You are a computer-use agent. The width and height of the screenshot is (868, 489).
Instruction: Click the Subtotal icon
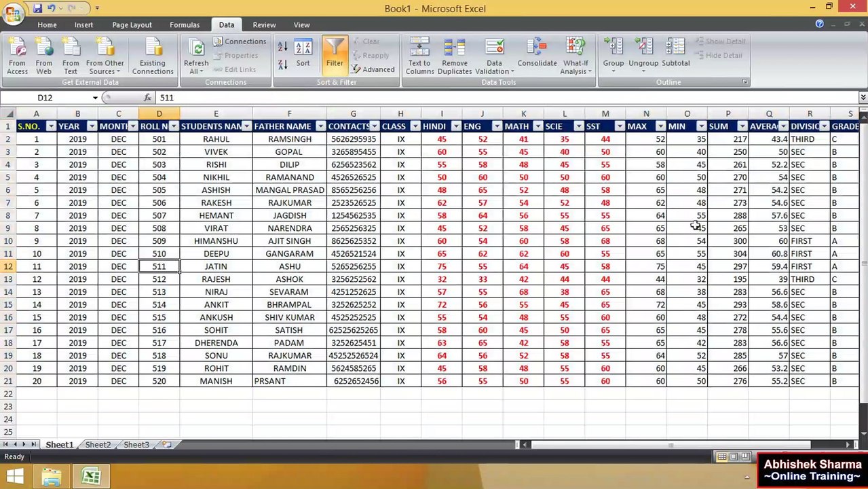pos(675,54)
